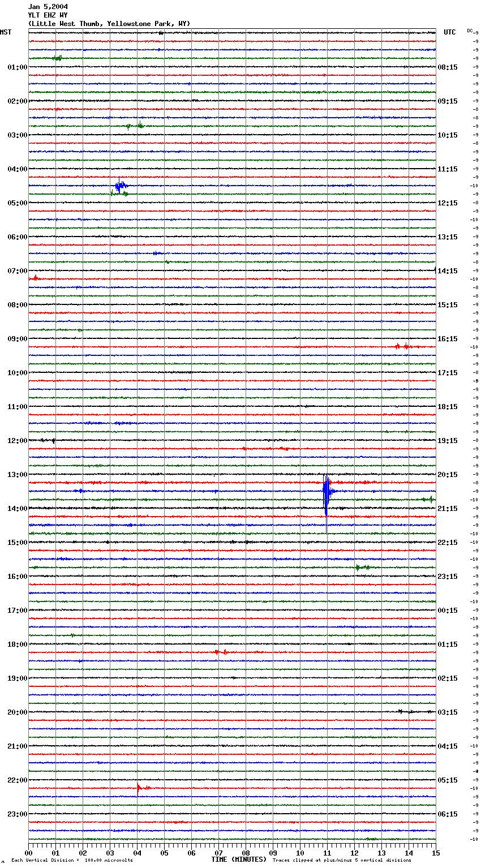Image resolution: width=481 pixels, height=868 pixels.
Task: Click the 10:15 UTC time label
Action: 448,135
